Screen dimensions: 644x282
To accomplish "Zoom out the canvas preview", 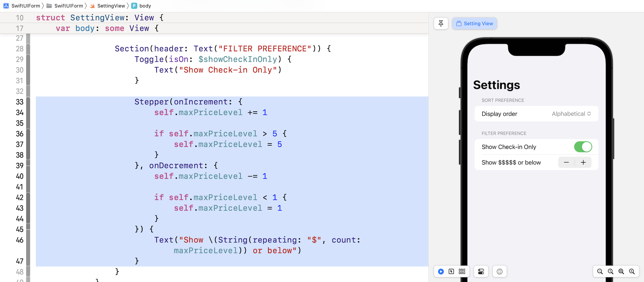I will click(600, 272).
